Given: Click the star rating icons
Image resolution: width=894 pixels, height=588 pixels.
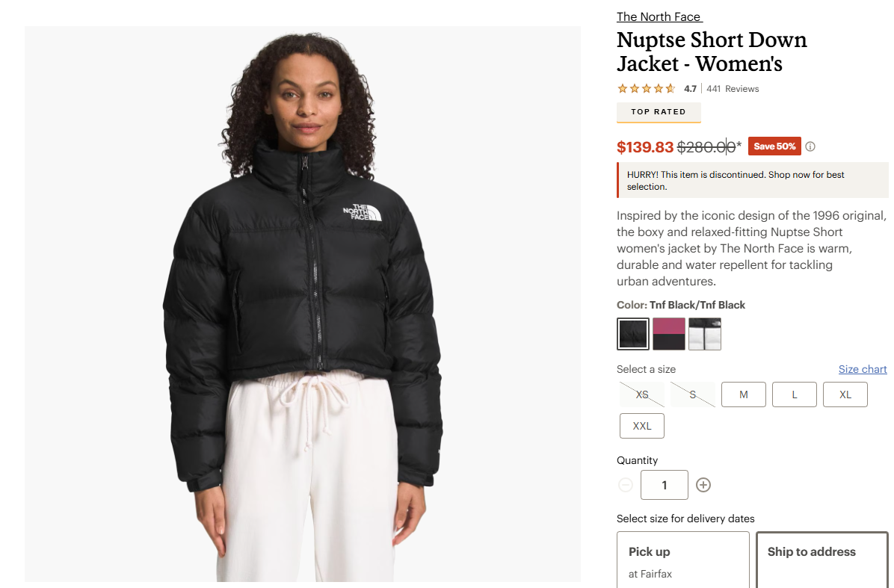Looking at the screenshot, I should click(x=646, y=88).
